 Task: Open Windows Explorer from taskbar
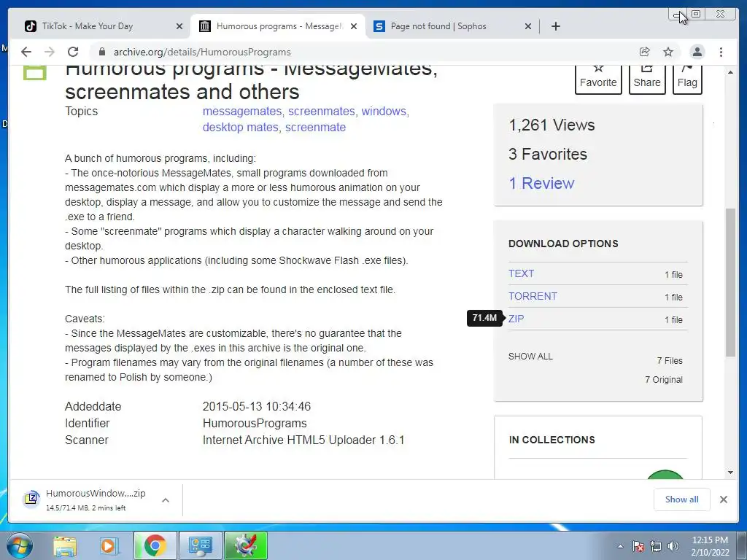(64, 545)
